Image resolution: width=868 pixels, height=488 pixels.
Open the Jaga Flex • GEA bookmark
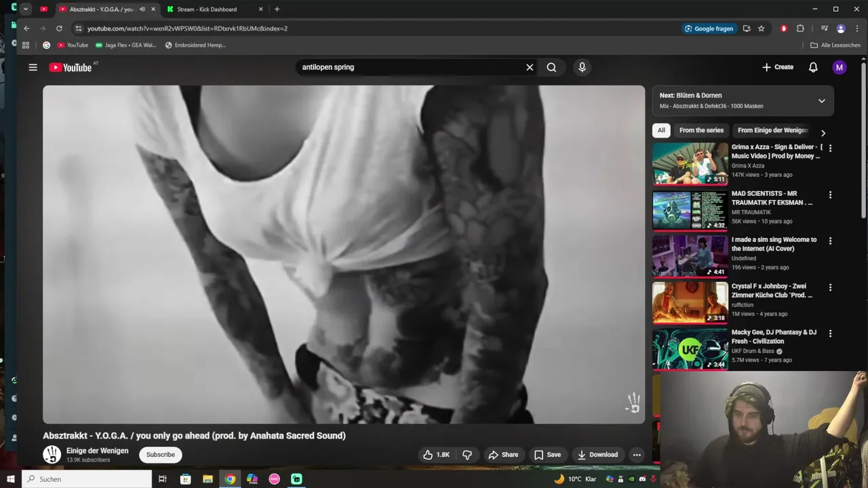point(126,45)
